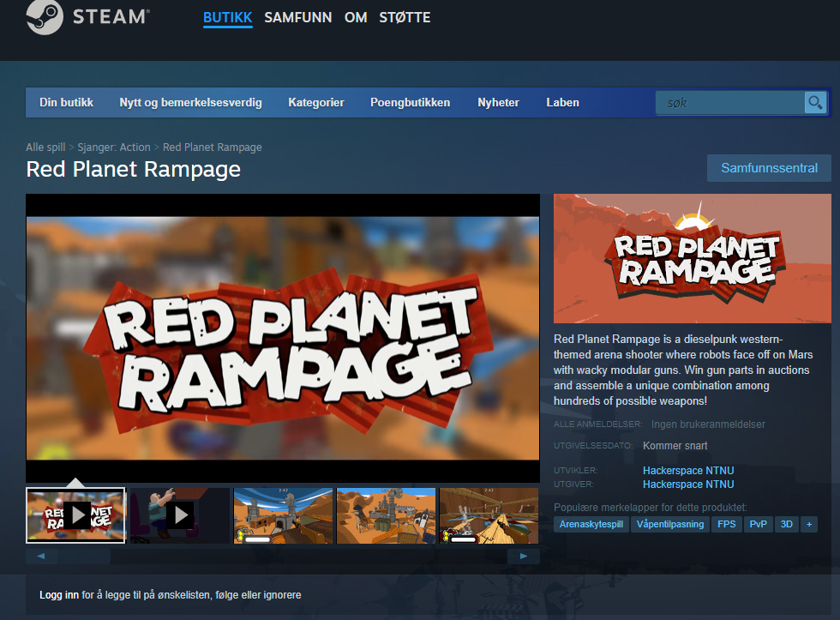Open the OM page
The width and height of the screenshot is (840, 620).
pos(356,18)
